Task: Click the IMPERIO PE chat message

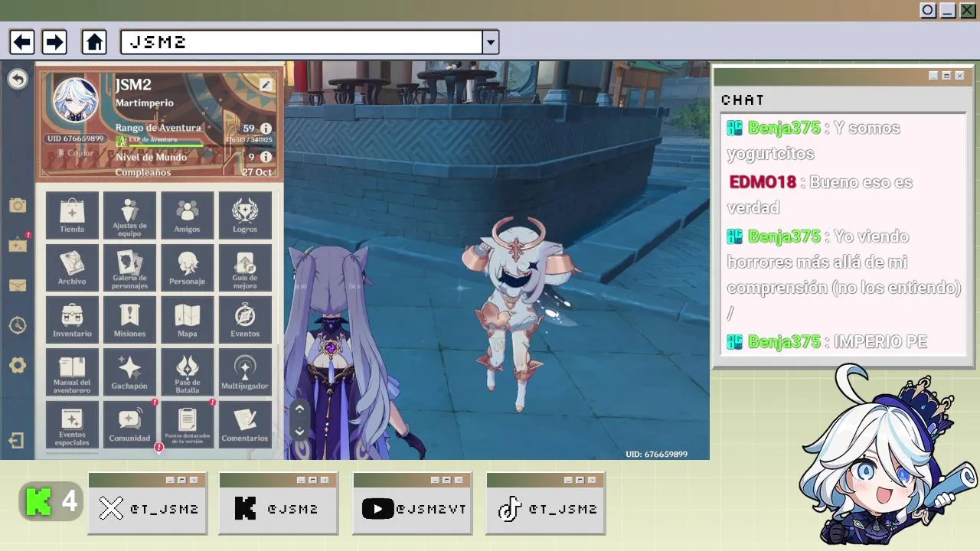Action: click(x=880, y=342)
